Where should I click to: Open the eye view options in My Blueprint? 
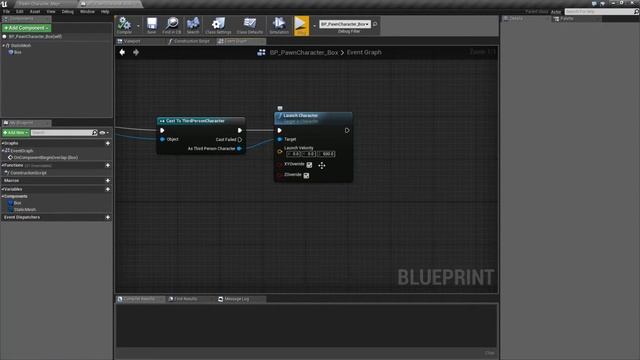(x=104, y=133)
